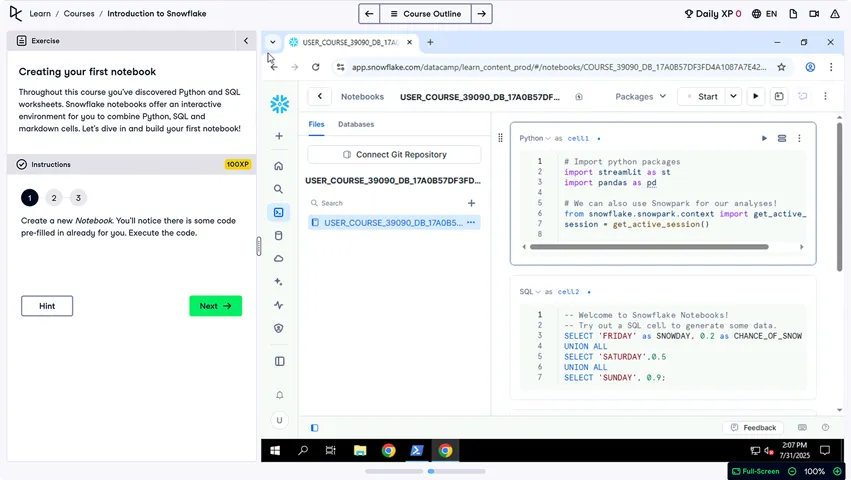Viewport: 851px width, 480px height.
Task: Open the Data database icon in sidebar
Action: (278, 236)
